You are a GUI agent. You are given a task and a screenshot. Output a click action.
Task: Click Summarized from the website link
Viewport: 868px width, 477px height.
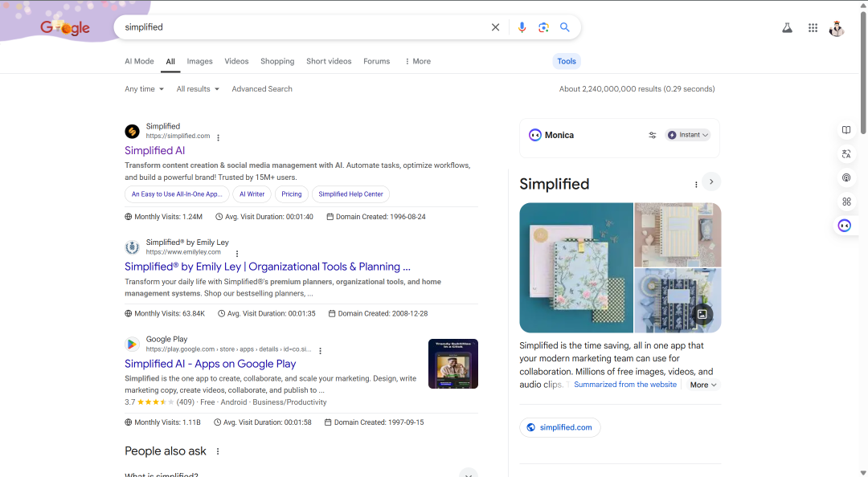pos(625,385)
